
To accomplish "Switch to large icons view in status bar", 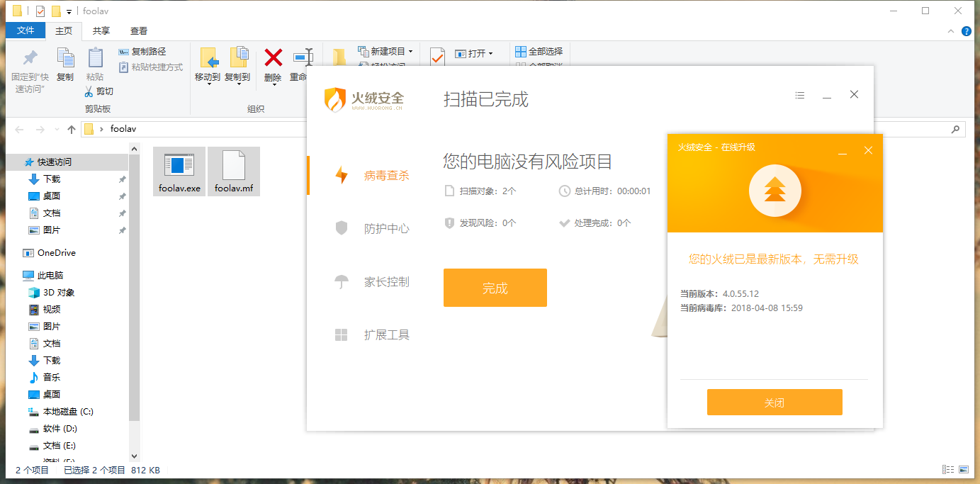I will coord(964,470).
